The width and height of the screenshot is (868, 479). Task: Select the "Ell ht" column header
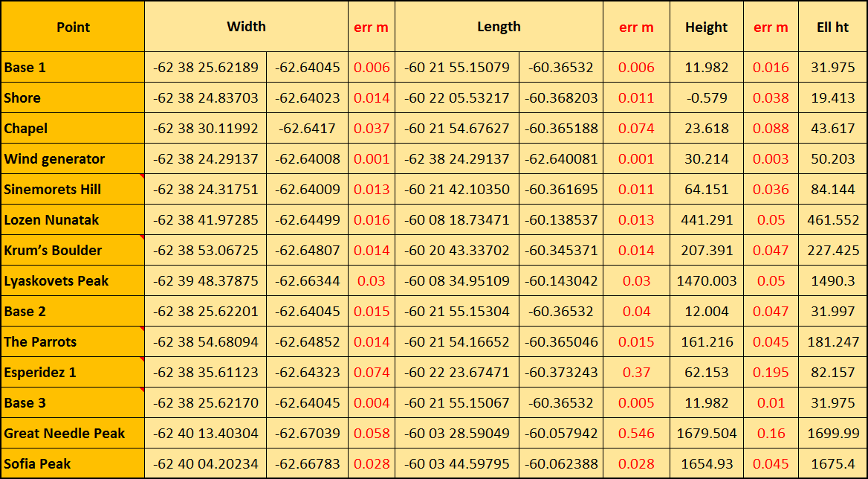[832, 28]
